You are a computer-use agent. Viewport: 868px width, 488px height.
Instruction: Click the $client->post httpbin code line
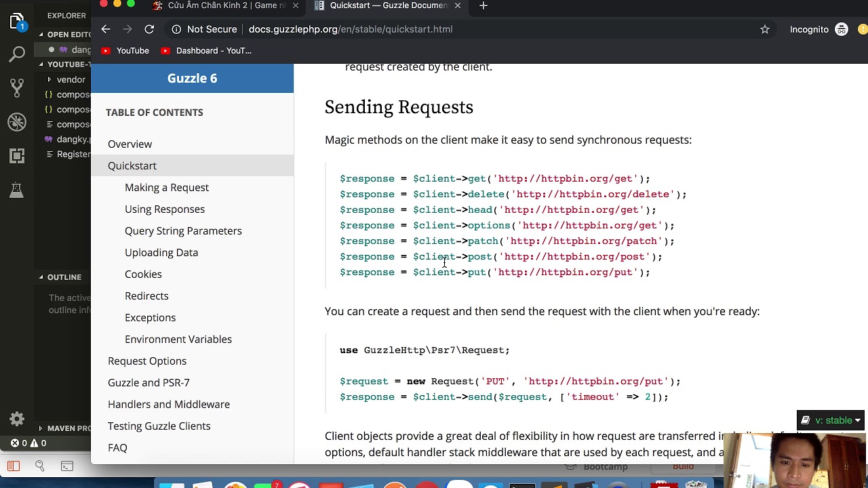tap(501, 257)
